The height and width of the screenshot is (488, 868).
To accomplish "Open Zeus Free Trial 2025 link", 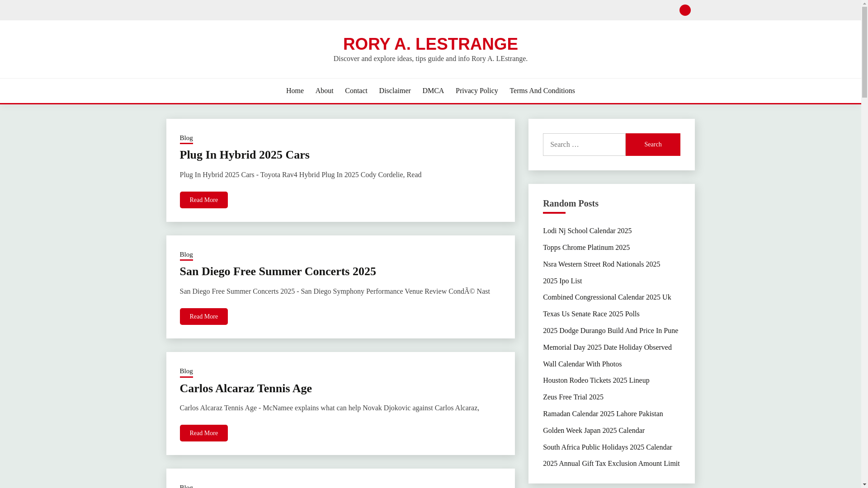I will 573,397.
